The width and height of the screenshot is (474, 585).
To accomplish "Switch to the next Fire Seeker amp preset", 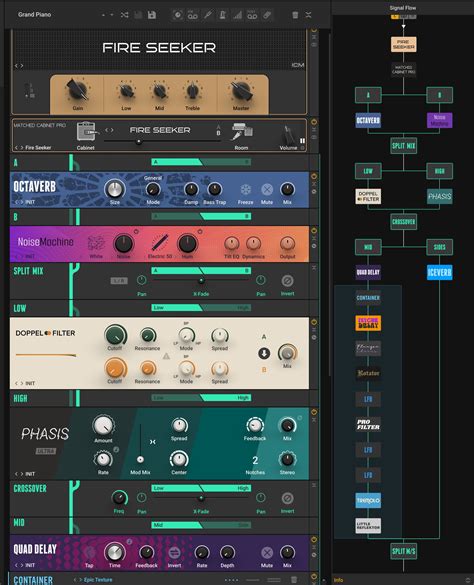I will (x=22, y=66).
